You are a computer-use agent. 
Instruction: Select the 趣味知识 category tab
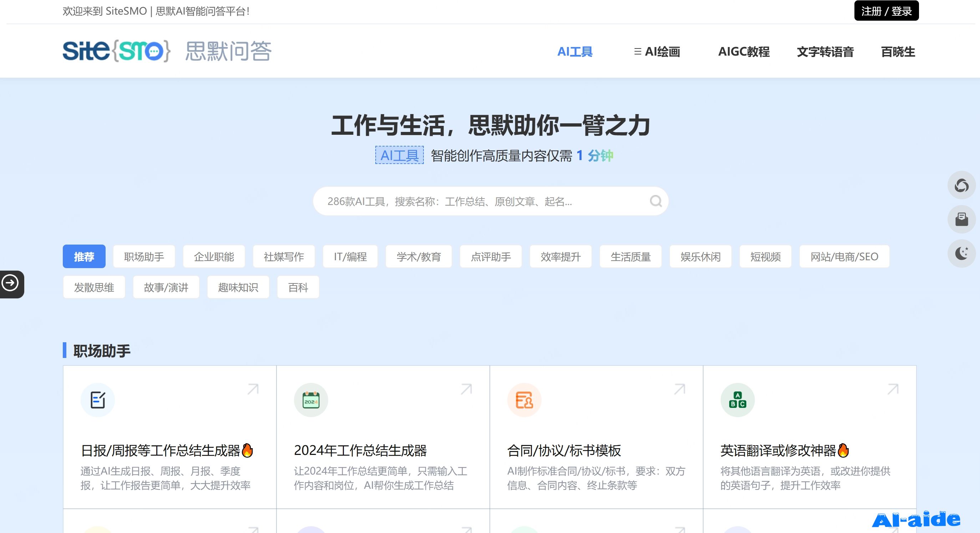pos(238,287)
